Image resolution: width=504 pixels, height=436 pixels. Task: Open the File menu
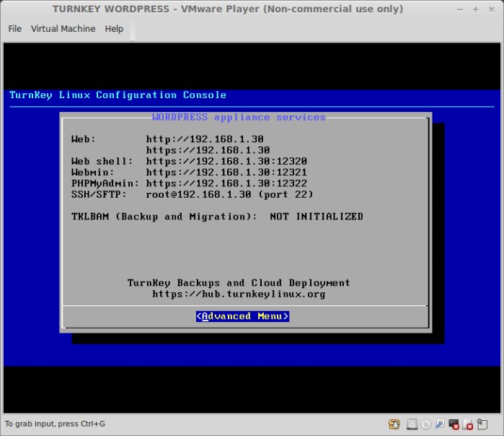click(x=15, y=29)
